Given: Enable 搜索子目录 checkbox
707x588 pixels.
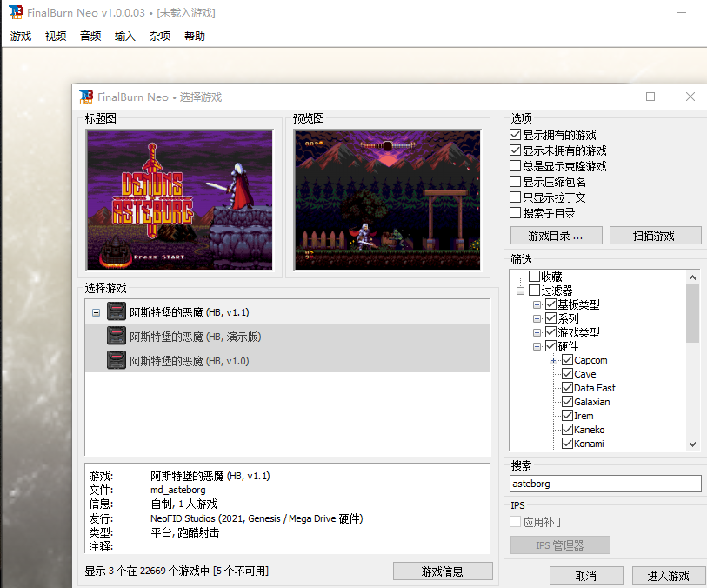Looking at the screenshot, I should coord(516,213).
